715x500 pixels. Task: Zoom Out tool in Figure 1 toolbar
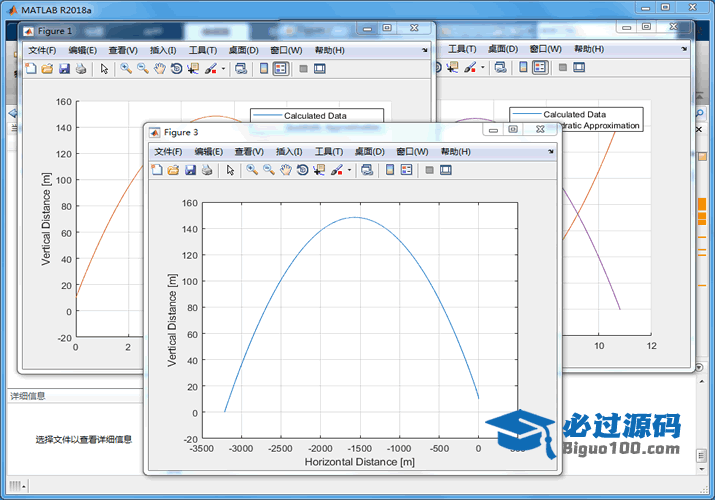pyautogui.click(x=143, y=69)
